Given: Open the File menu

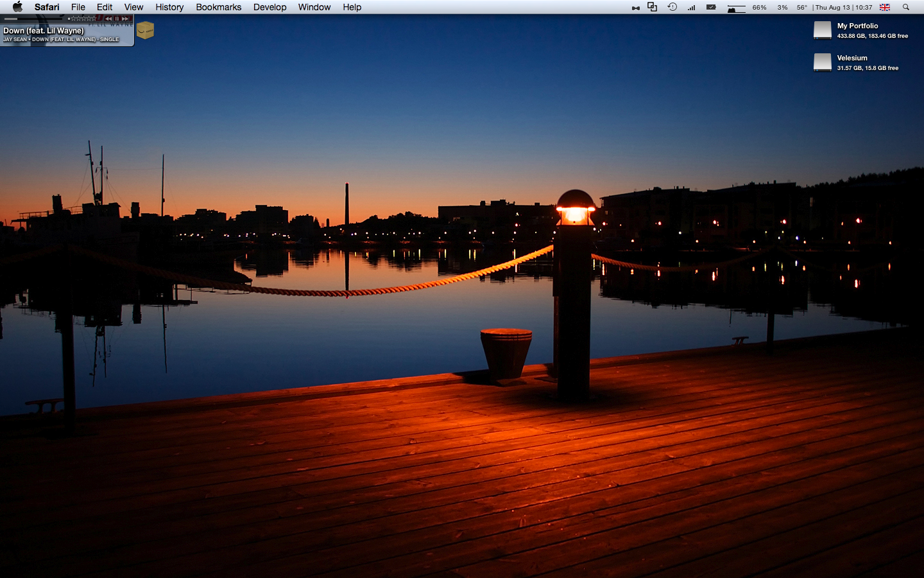Looking at the screenshot, I should click(78, 7).
